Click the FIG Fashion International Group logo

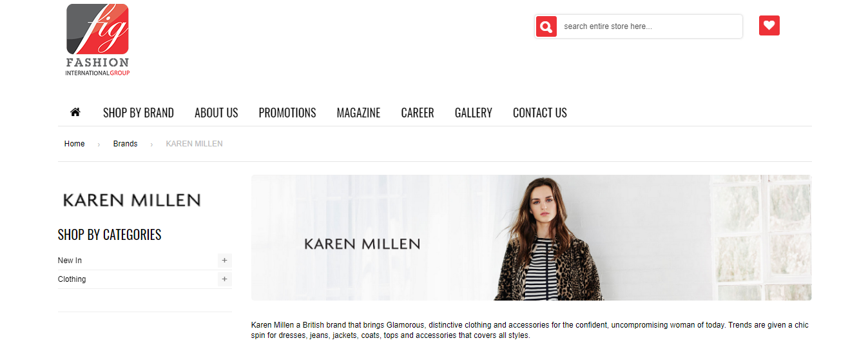pyautogui.click(x=97, y=40)
